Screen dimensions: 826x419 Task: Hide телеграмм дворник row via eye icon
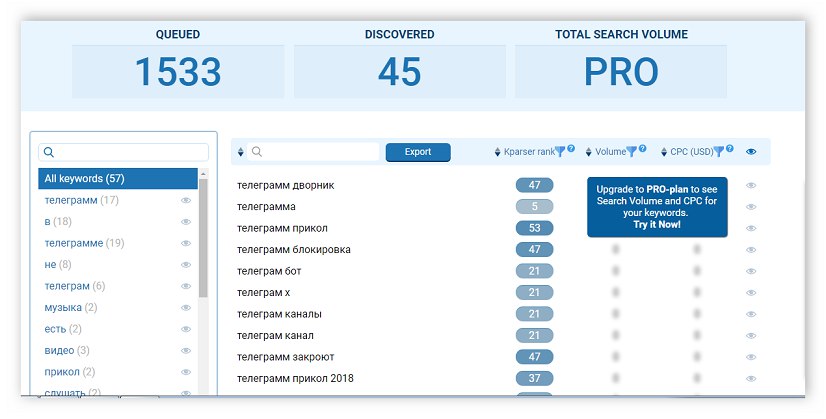751,186
